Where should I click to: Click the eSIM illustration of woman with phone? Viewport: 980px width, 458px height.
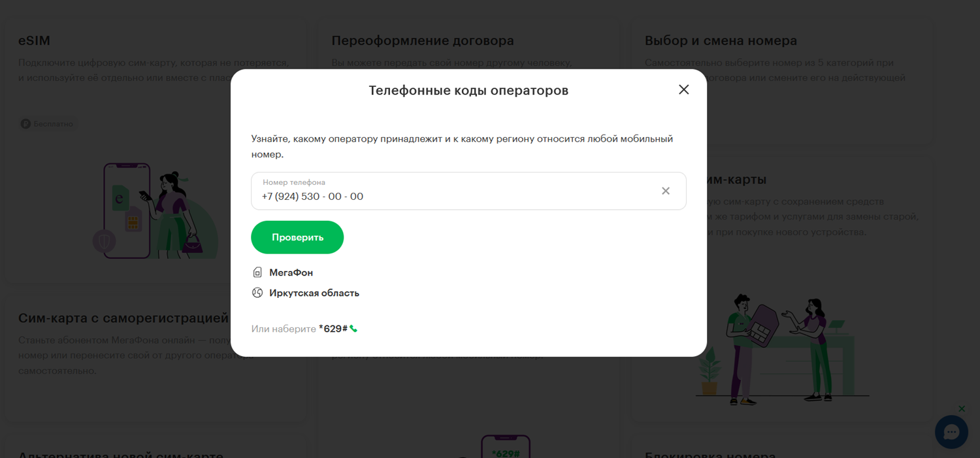[155, 211]
